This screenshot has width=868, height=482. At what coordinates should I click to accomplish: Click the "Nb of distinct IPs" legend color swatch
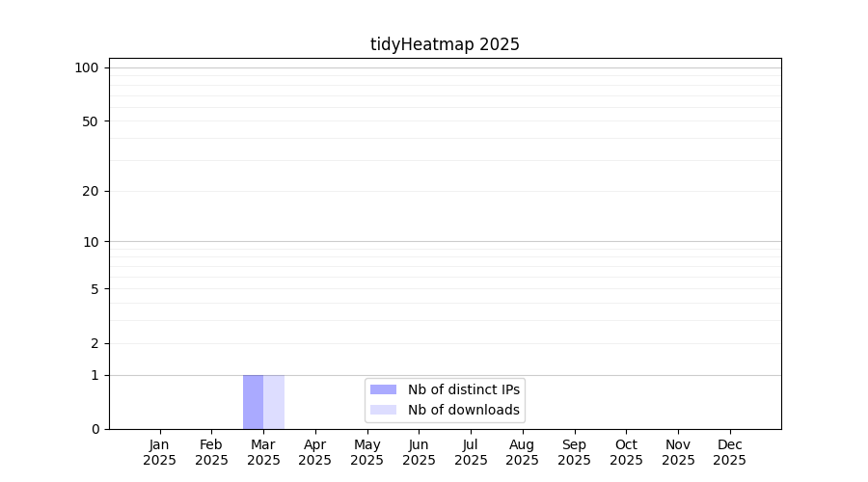(383, 389)
